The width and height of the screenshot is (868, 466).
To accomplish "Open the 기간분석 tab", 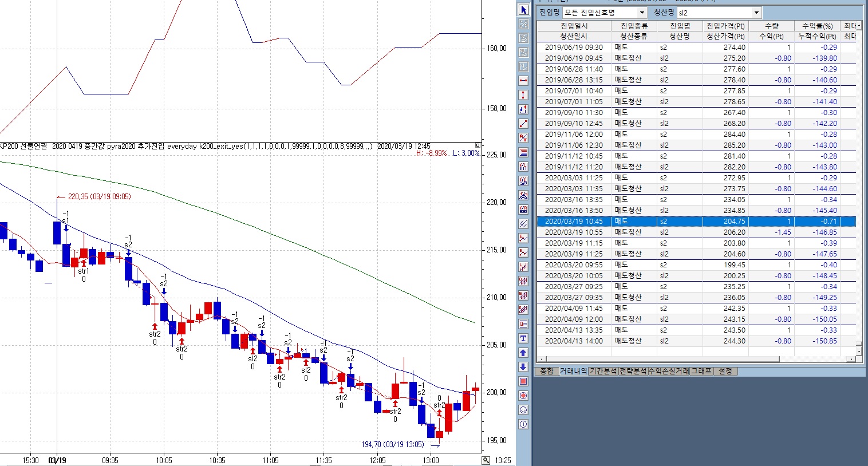I will tap(603, 372).
